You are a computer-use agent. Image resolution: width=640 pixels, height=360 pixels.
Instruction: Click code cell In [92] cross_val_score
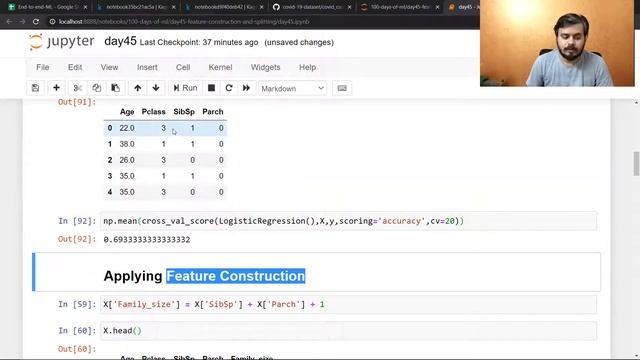click(x=349, y=221)
